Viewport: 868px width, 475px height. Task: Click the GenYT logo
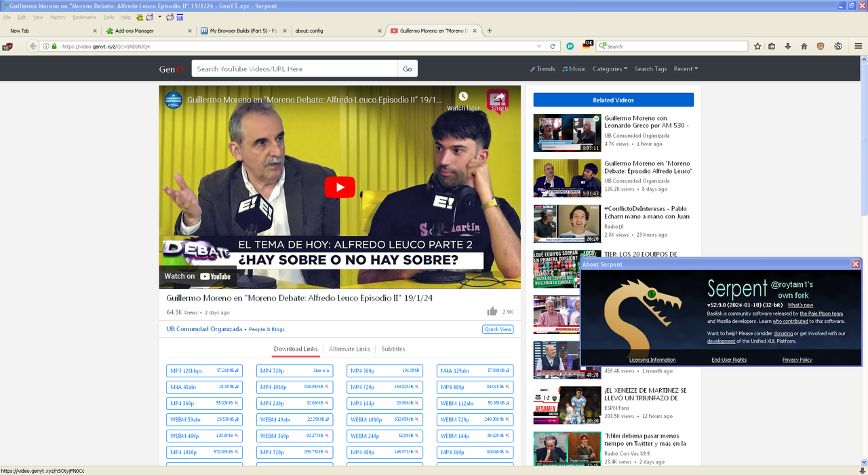172,69
